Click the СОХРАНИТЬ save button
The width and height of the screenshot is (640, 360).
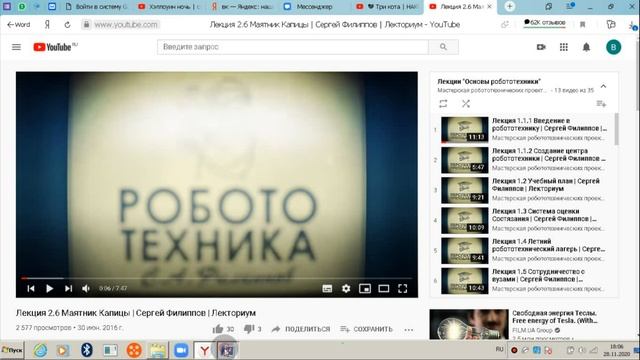pyautogui.click(x=367, y=329)
